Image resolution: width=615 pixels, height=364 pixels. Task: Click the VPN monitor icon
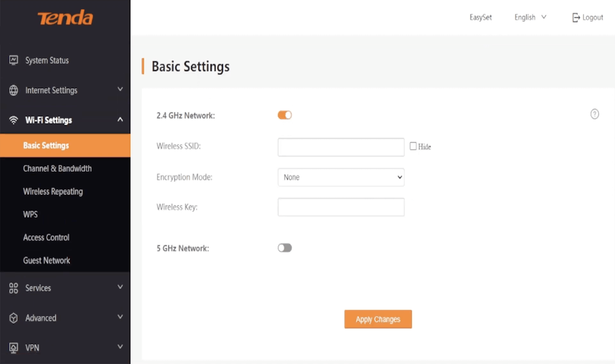pyautogui.click(x=14, y=348)
